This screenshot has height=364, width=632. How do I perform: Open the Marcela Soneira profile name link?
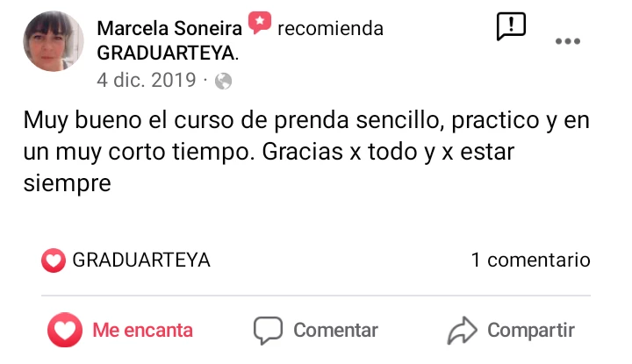169,28
